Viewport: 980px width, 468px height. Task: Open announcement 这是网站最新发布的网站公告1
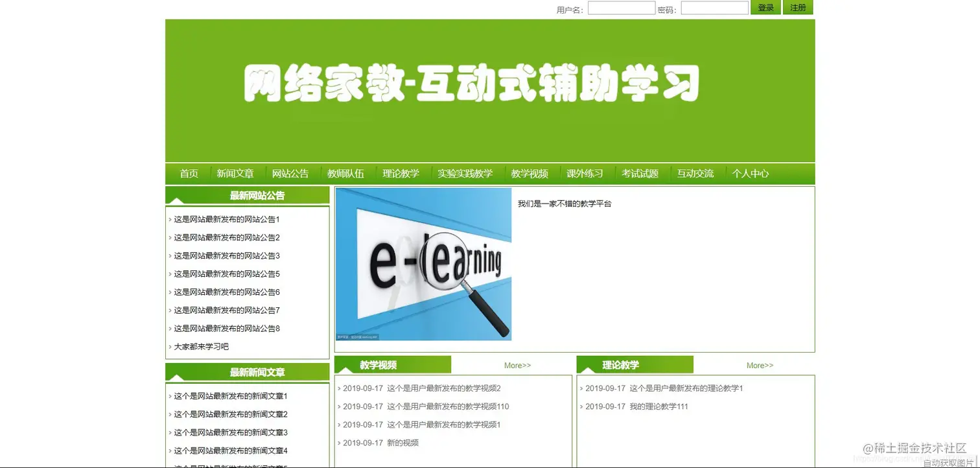[226, 219]
